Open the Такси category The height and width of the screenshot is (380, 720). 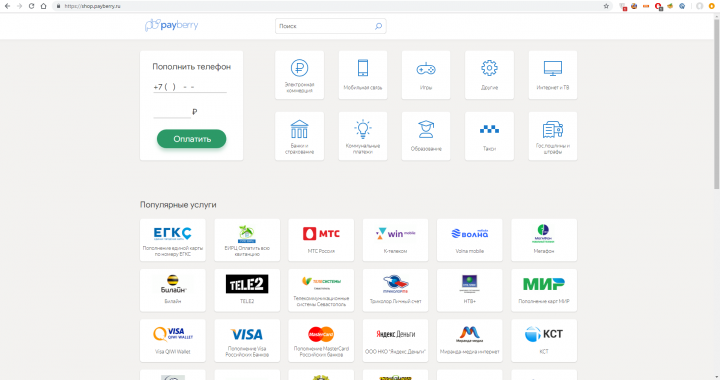(489, 136)
